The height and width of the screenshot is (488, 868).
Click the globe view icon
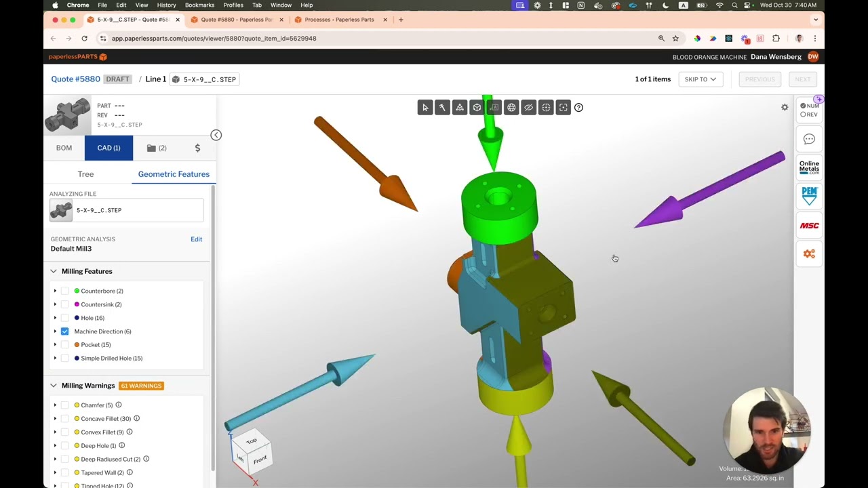(x=511, y=108)
